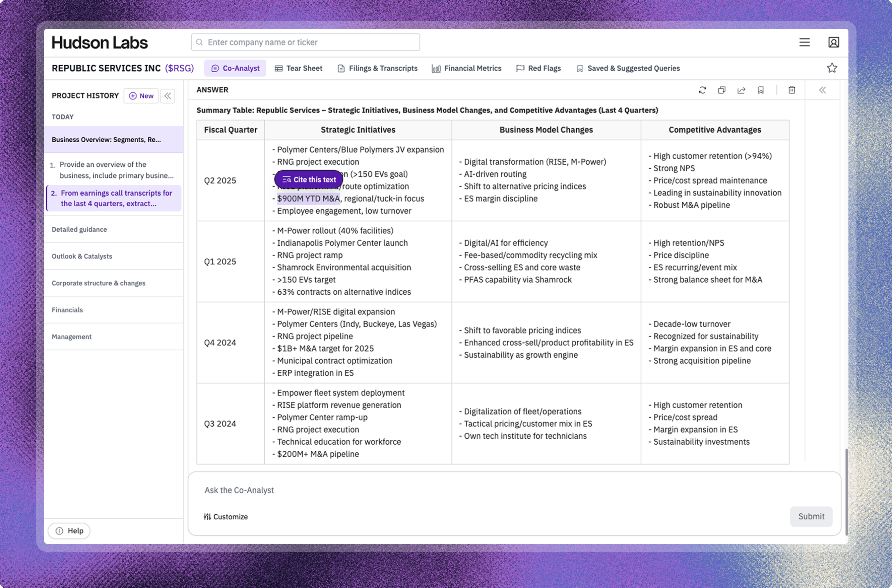
Task: Expand the Detailed guidance section
Action: tap(79, 229)
